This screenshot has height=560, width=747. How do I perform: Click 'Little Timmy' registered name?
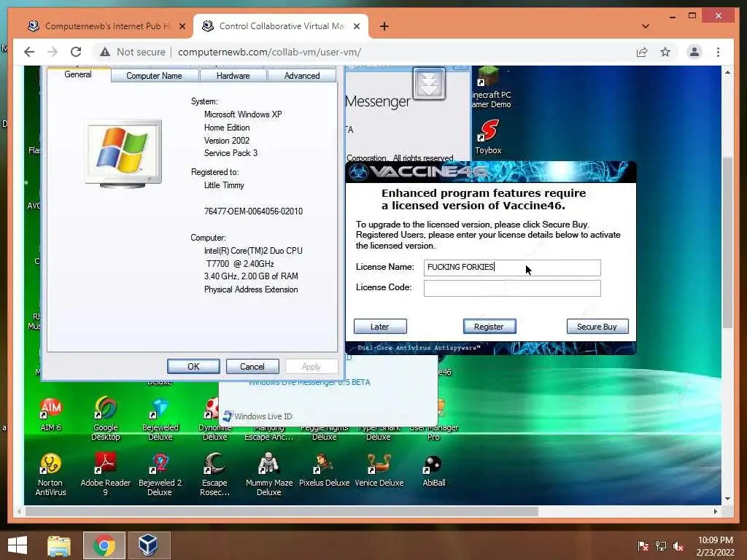[224, 185]
